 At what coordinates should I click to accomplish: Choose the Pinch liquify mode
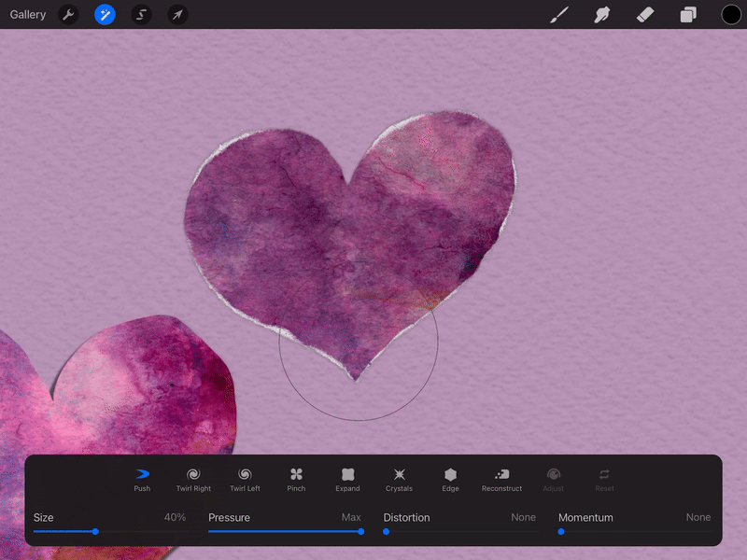pos(296,480)
